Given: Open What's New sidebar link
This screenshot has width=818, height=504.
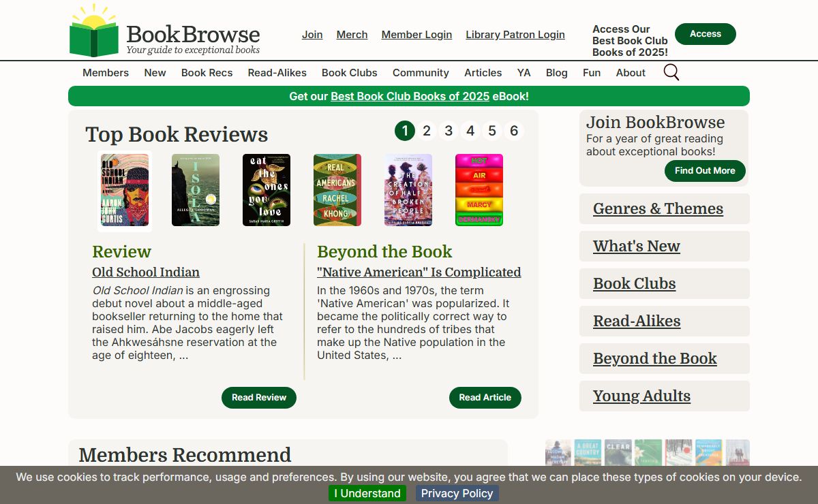Looking at the screenshot, I should point(637,247).
